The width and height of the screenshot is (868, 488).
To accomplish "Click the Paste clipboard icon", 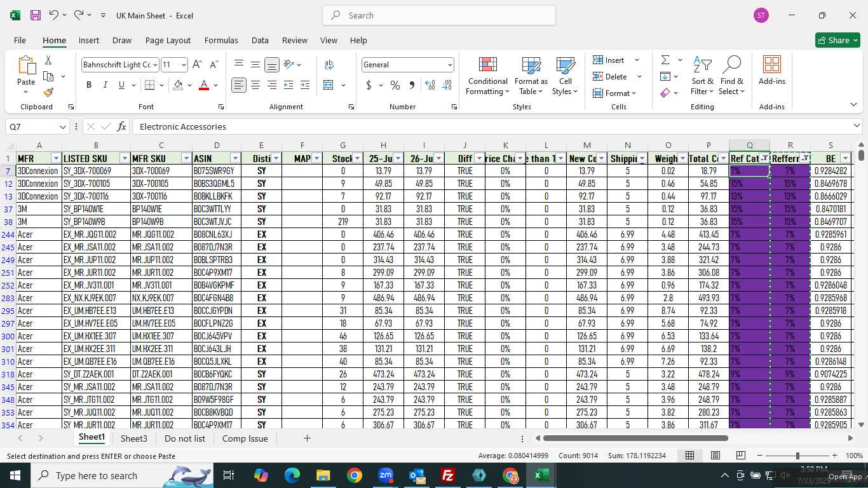I will click(26, 65).
